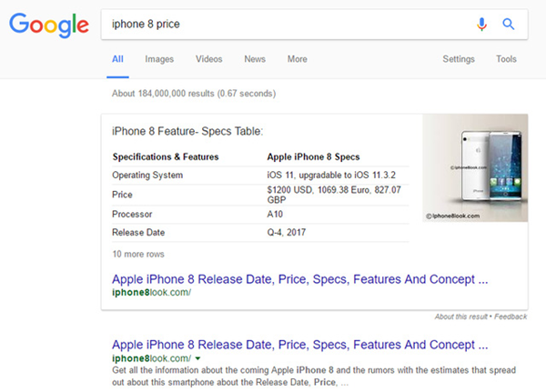Click the blue magnifier search icon

[x=508, y=24]
